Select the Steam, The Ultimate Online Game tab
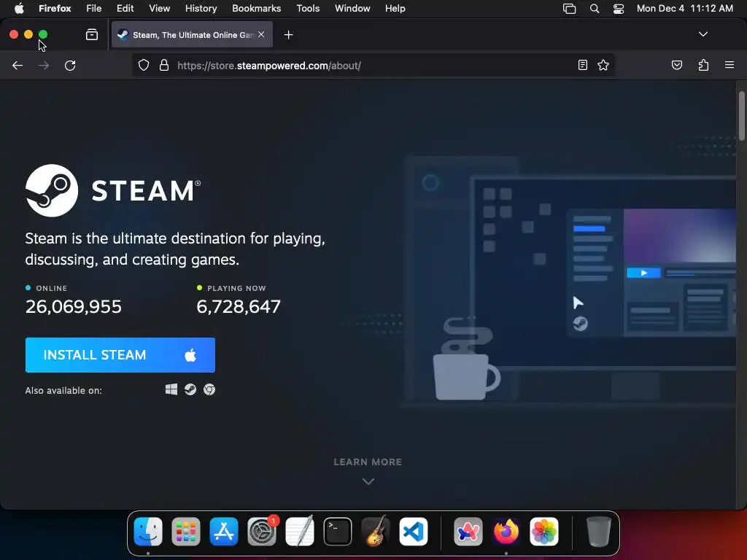The width and height of the screenshot is (747, 560). pyautogui.click(x=192, y=35)
